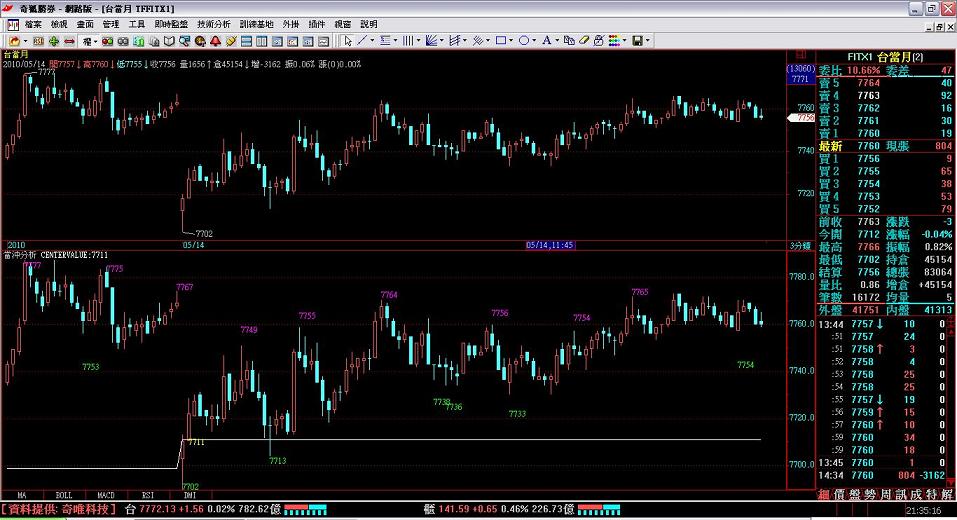Select the arrow cursor tool in toolbar
957x520 pixels.
click(347, 41)
